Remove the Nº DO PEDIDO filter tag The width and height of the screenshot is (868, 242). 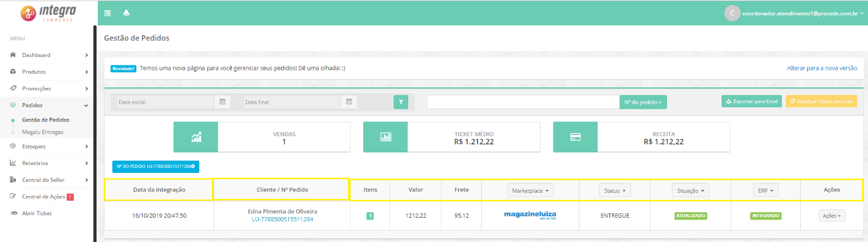click(x=194, y=166)
